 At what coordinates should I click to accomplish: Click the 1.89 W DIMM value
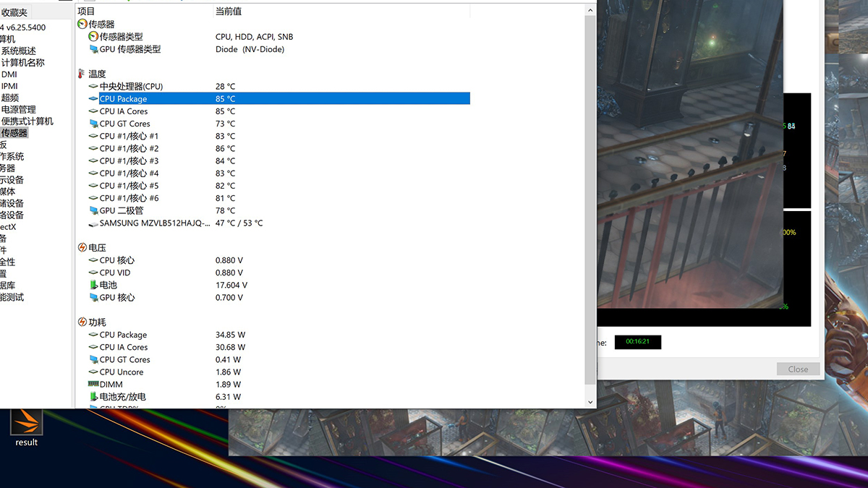(229, 384)
